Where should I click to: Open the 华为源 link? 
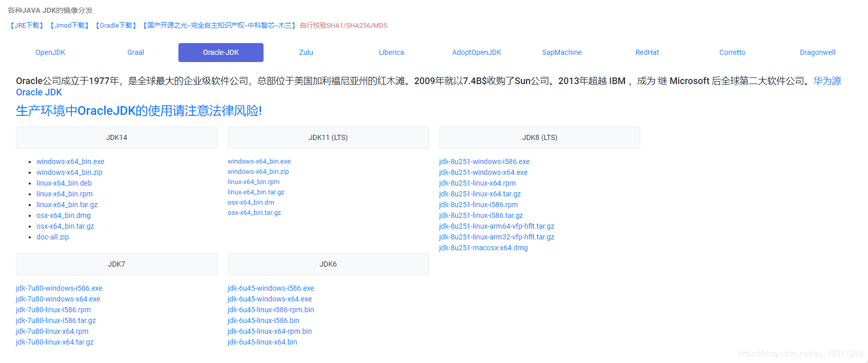[x=827, y=81]
